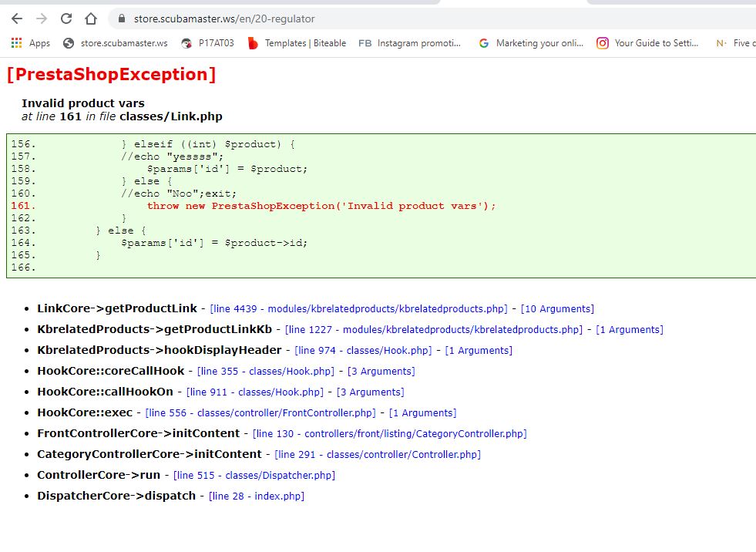
Task: Click KbrelatedProducts->hookDisplayHeader text
Action: pyautogui.click(x=160, y=350)
